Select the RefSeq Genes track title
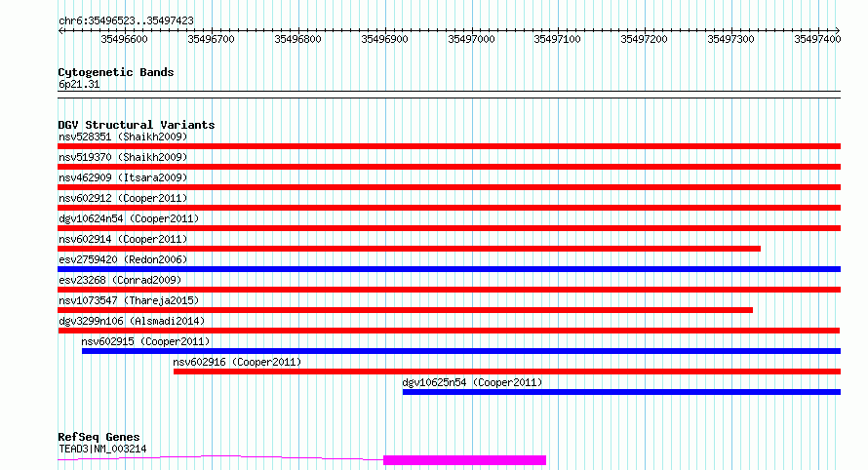Image resolution: width=868 pixels, height=470 pixels. click(x=99, y=438)
